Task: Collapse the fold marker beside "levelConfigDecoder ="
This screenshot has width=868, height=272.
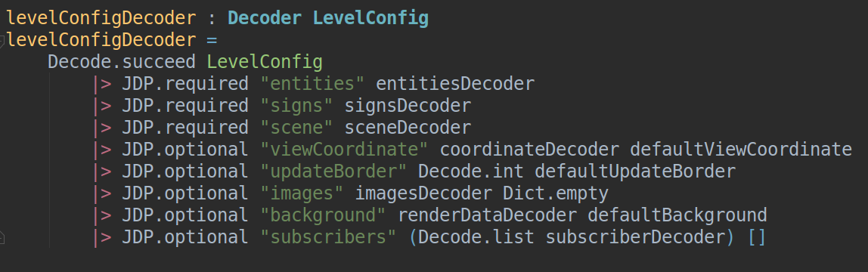Action: [x=2, y=40]
